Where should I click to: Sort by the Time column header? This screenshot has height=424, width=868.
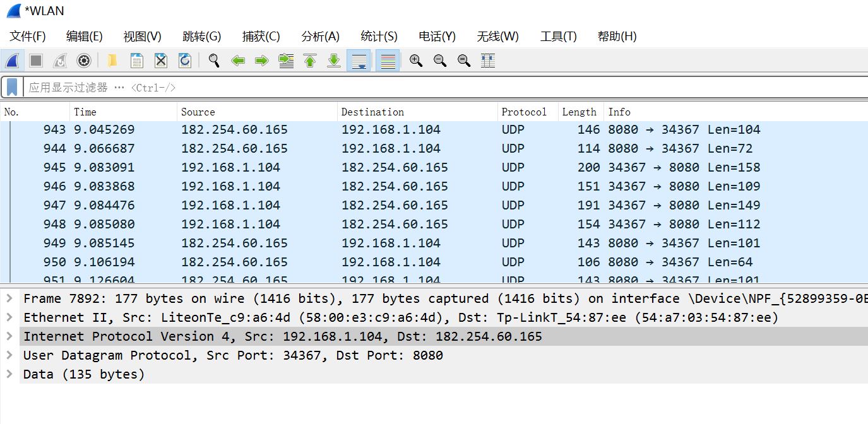click(123, 112)
